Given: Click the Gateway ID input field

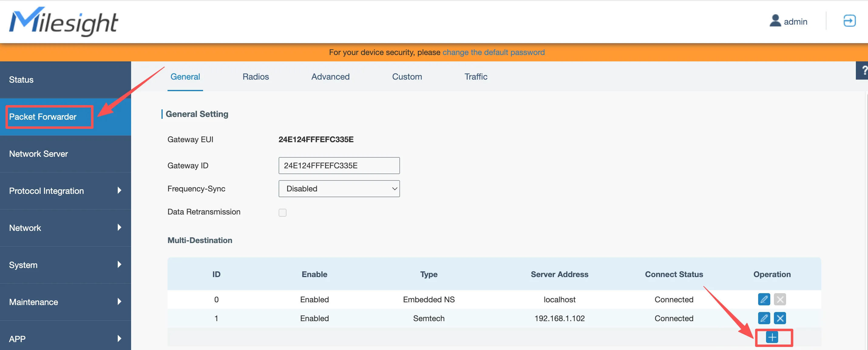Looking at the screenshot, I should 339,166.
